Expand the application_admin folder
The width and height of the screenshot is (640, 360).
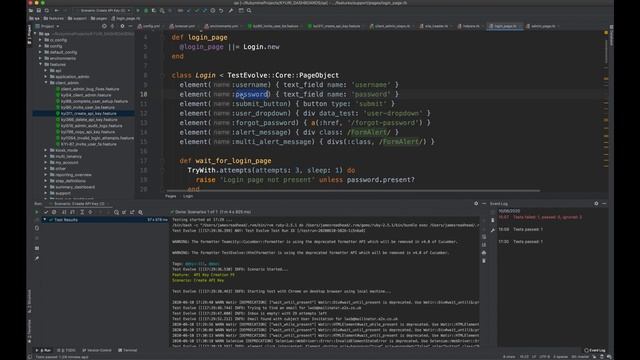(x=46, y=77)
